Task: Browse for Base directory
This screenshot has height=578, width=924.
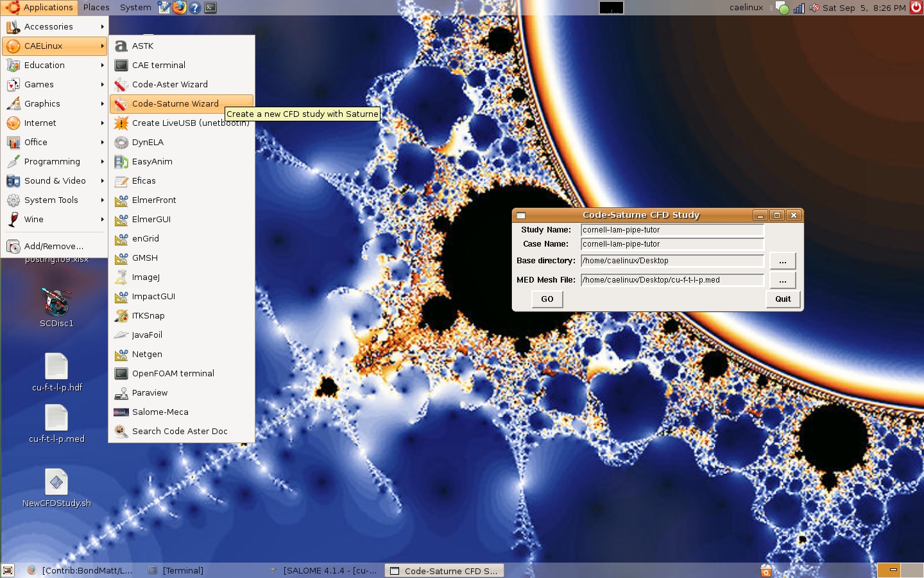Action: (783, 261)
